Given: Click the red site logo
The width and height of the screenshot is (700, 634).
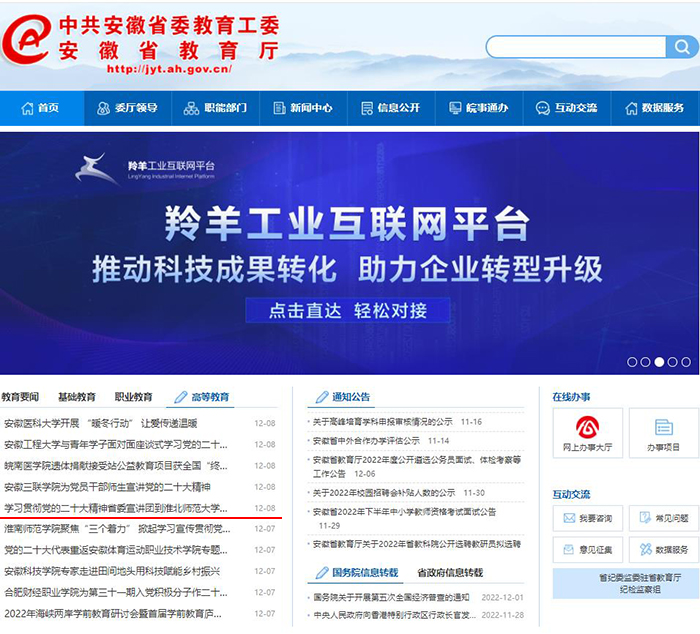Looking at the screenshot, I should coord(26,39).
